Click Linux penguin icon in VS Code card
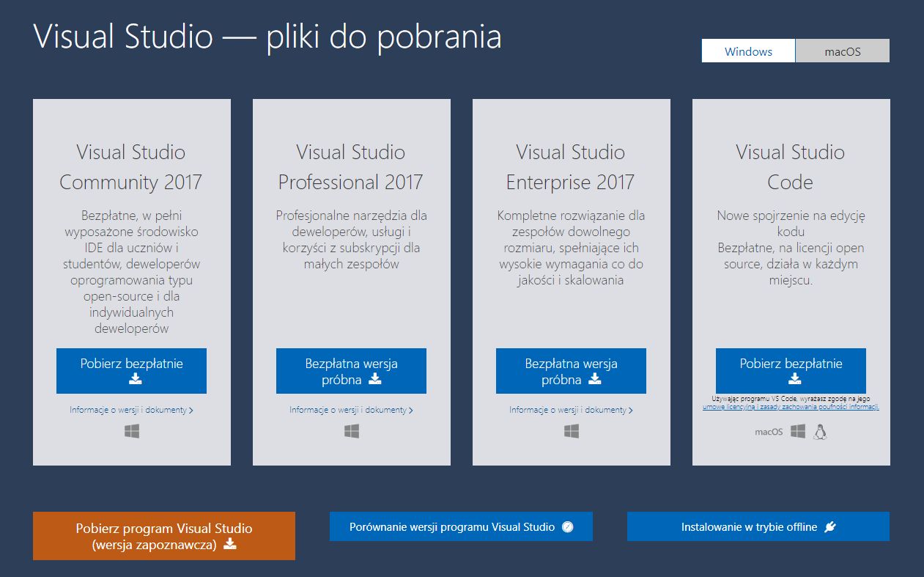This screenshot has width=924, height=577. click(x=820, y=432)
